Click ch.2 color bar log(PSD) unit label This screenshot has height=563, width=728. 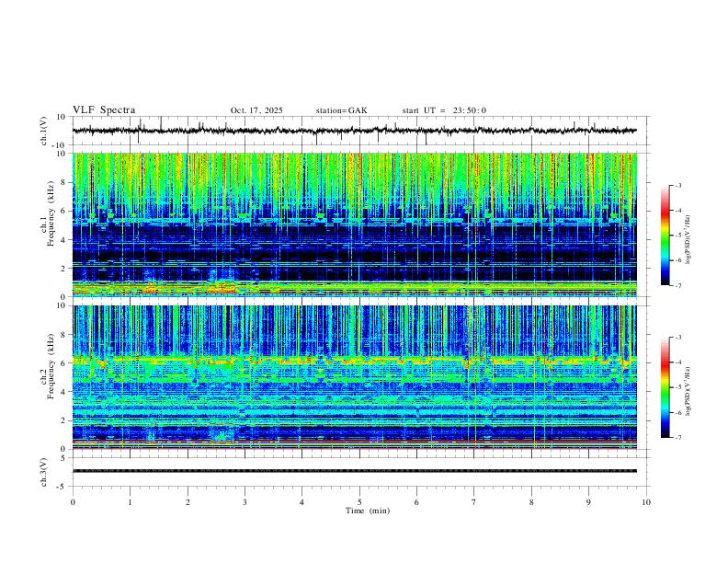pos(688,391)
